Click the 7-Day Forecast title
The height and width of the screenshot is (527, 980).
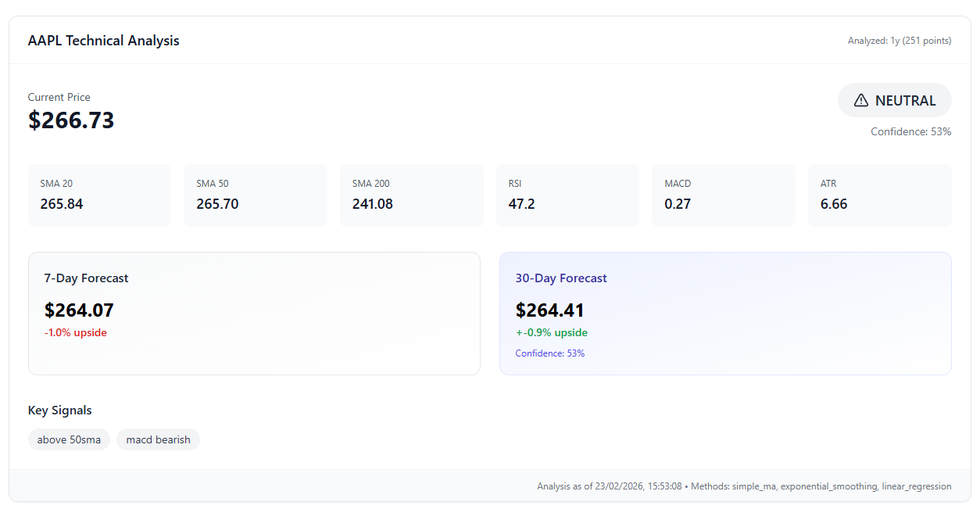coord(87,278)
